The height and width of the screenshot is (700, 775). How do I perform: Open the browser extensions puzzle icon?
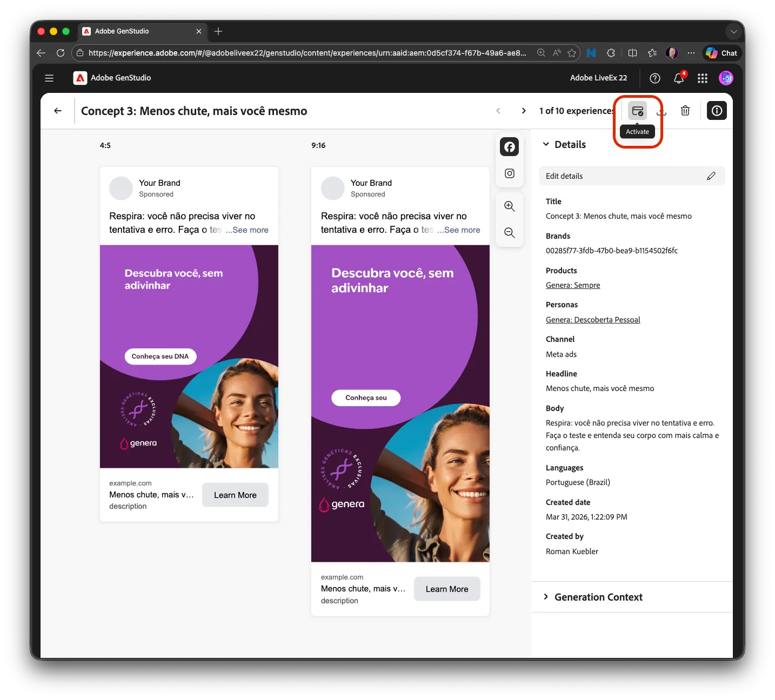611,53
